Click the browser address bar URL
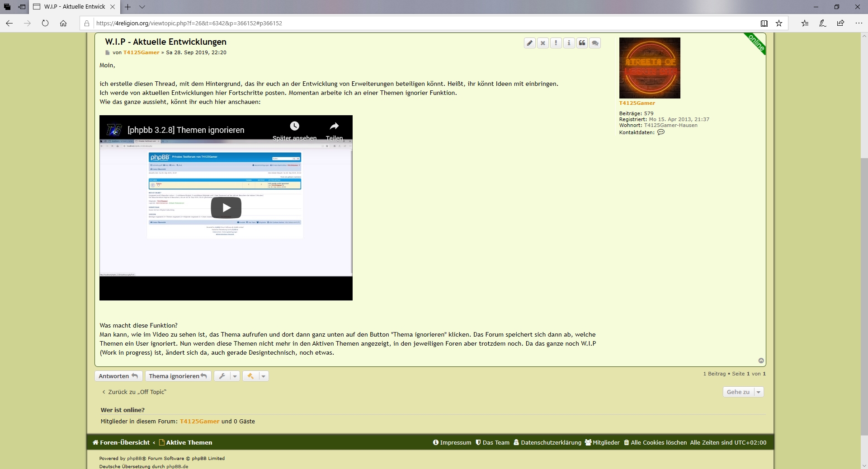This screenshot has width=868, height=469. pos(189,23)
